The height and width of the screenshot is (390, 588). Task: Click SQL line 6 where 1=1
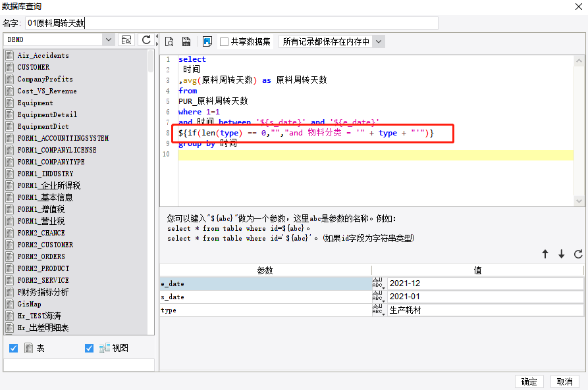(x=199, y=112)
